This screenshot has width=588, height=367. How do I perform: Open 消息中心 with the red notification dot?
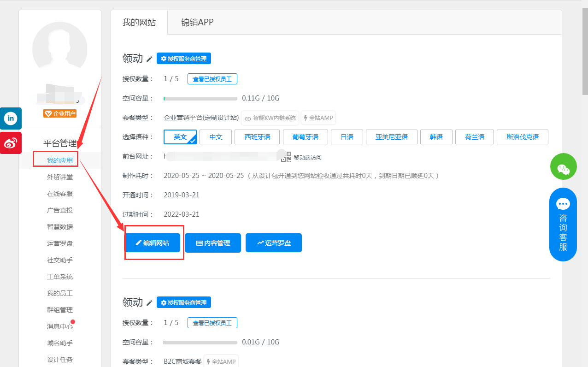(59, 326)
